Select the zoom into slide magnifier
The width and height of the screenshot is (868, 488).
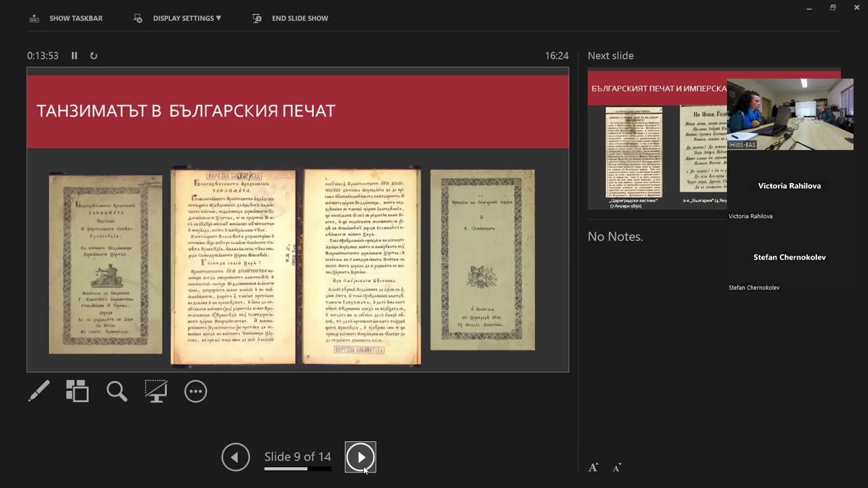[x=117, y=391]
